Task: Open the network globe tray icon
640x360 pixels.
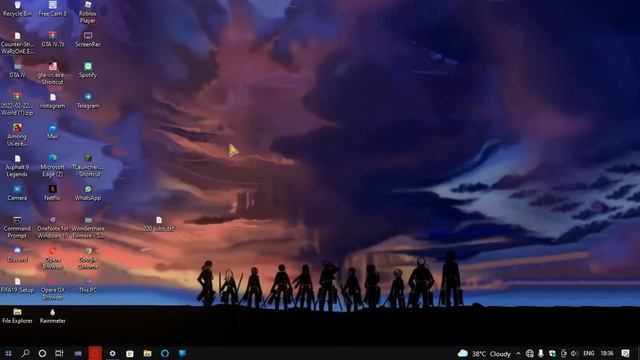Action: 530,353
